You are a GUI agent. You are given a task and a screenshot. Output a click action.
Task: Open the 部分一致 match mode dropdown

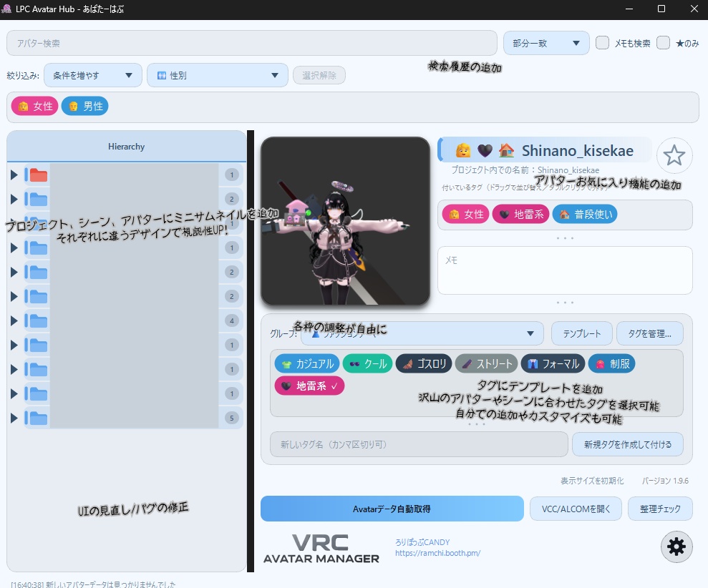(546, 43)
